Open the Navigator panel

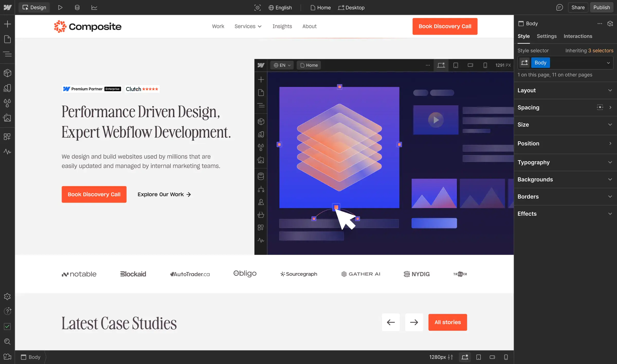click(7, 54)
